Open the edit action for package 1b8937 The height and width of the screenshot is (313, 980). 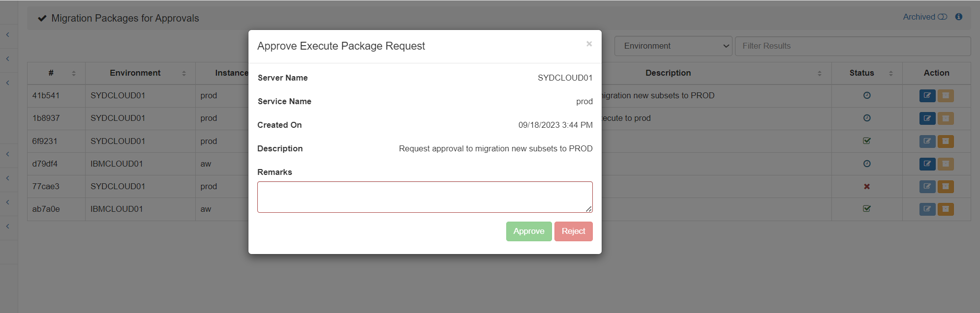[927, 118]
